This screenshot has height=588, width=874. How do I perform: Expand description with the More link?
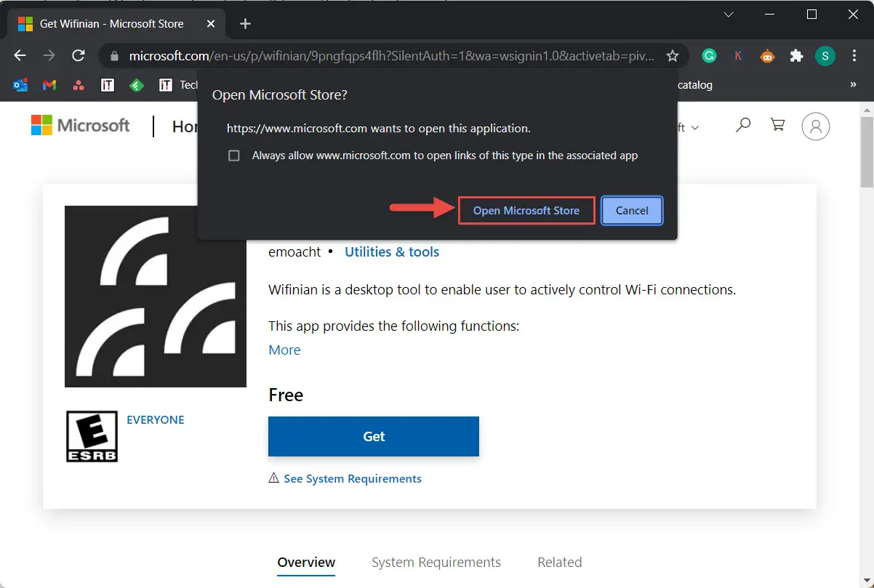click(x=284, y=350)
